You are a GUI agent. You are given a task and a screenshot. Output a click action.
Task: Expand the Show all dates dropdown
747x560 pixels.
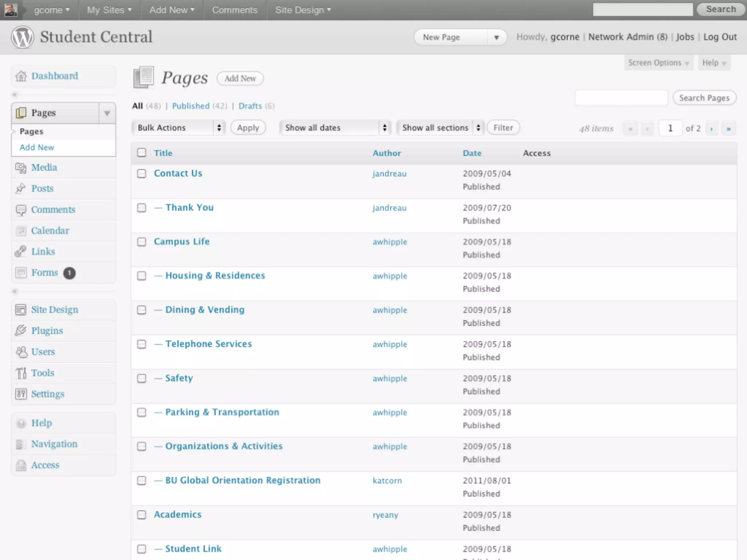[335, 128]
